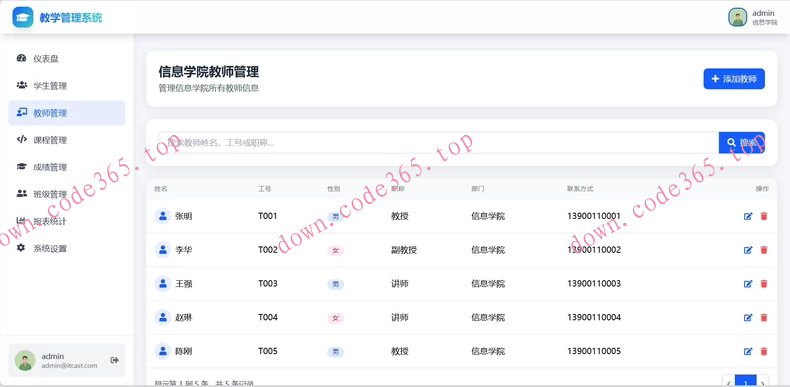Edit teacher 张明 with pencil icon
Viewport: 790px width, 387px height.
[748, 216]
